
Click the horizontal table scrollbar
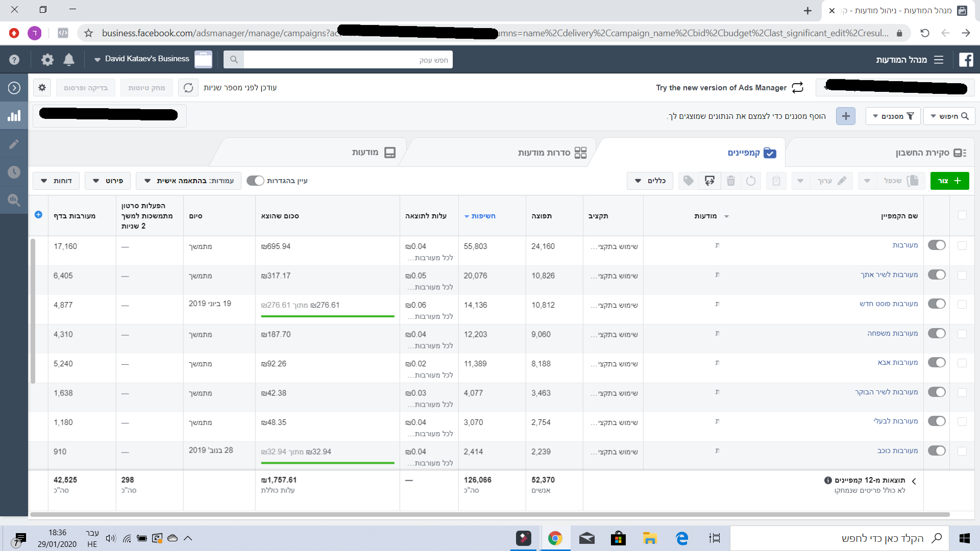[x=489, y=514]
